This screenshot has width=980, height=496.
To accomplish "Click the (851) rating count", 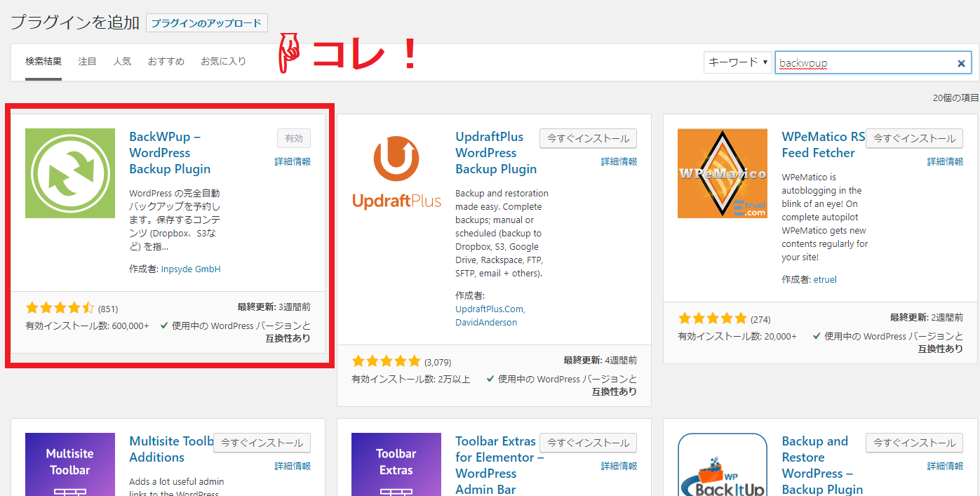I will [x=108, y=309].
